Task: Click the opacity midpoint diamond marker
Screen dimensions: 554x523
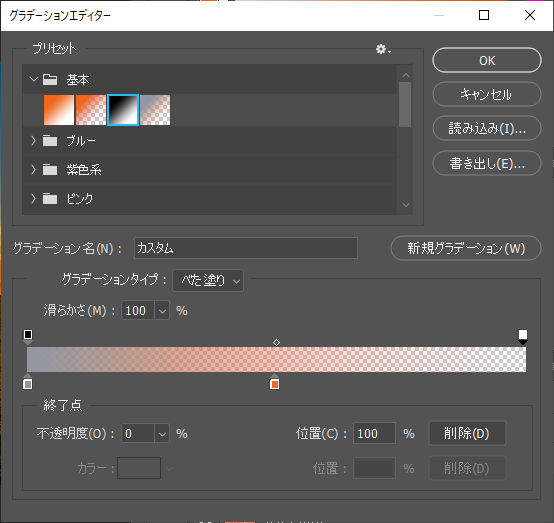Action: (276, 342)
